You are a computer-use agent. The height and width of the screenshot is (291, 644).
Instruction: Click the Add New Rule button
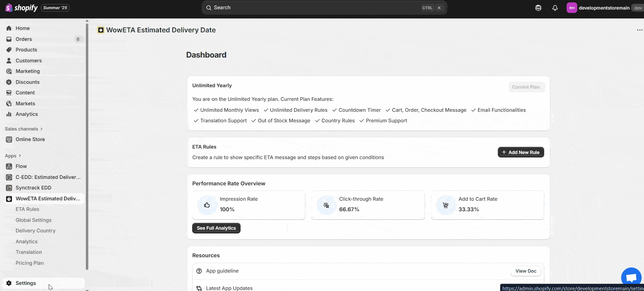pyautogui.click(x=521, y=152)
